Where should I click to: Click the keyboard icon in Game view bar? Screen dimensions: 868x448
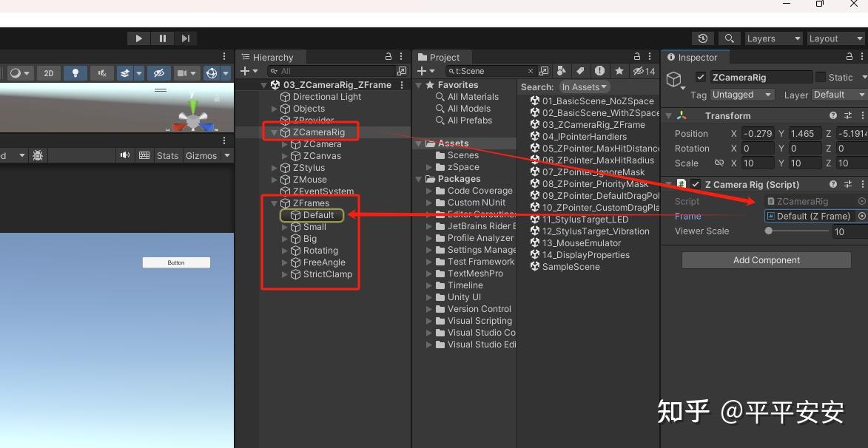pos(144,155)
